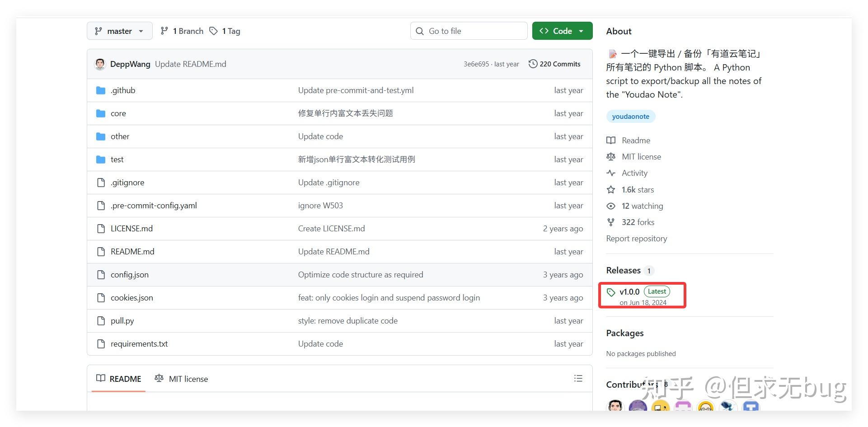Open the Code dropdown arrow
Image resolution: width=868 pixels, height=427 pixels.
coord(582,31)
